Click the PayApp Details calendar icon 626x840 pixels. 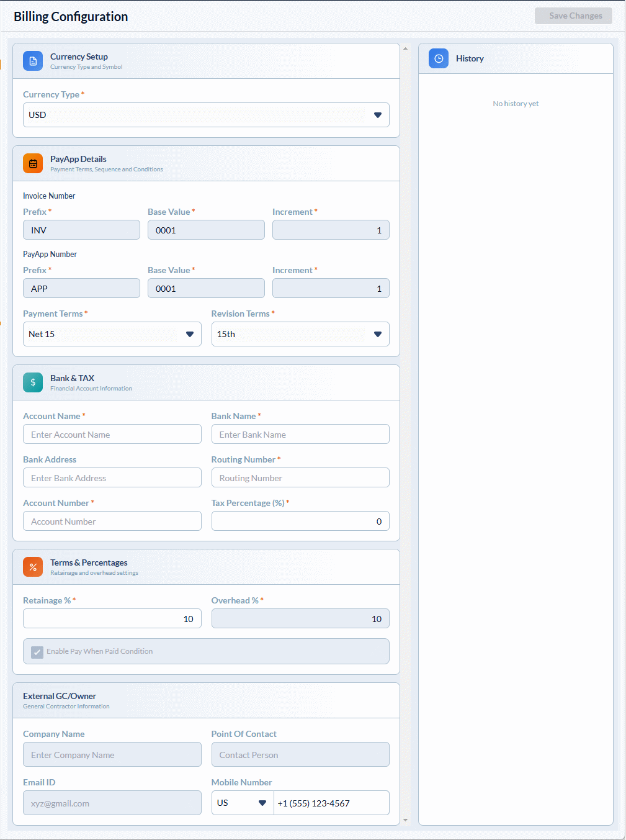[33, 163]
